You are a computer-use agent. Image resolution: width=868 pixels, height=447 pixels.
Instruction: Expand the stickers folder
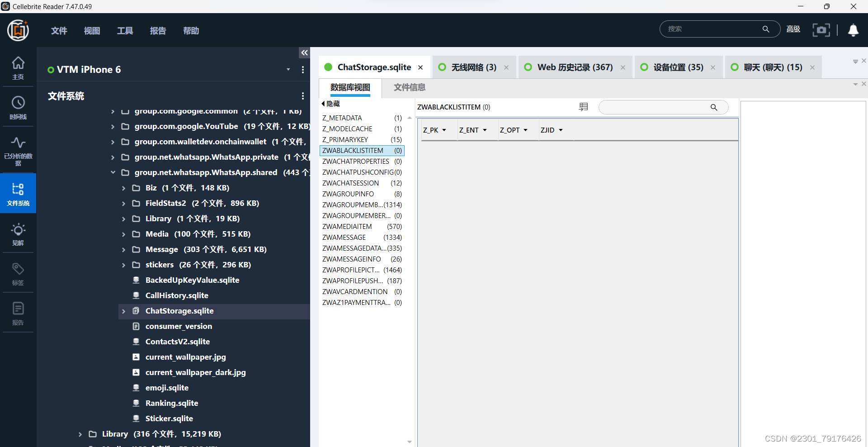(x=123, y=265)
